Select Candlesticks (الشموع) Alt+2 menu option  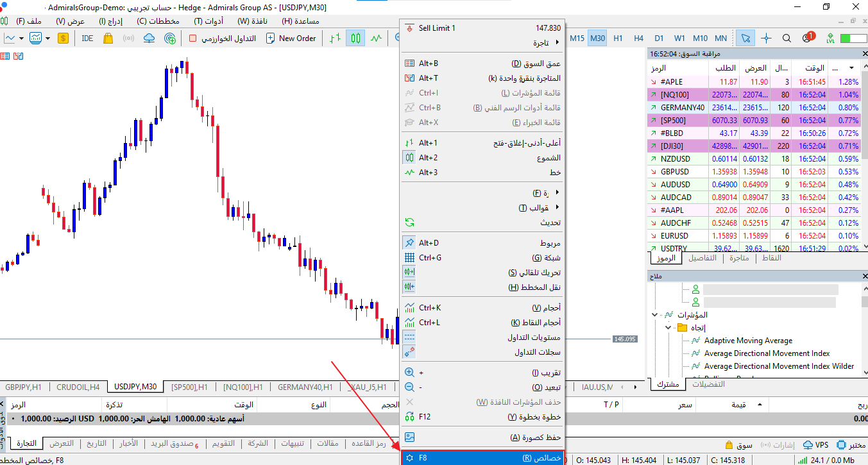pyautogui.click(x=482, y=158)
